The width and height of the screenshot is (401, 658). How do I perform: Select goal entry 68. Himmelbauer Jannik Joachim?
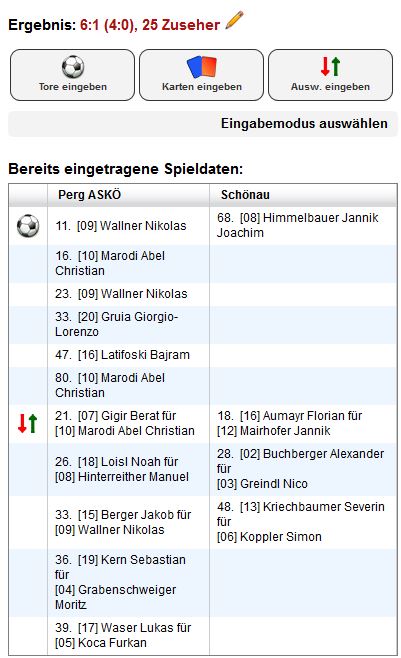(298, 225)
